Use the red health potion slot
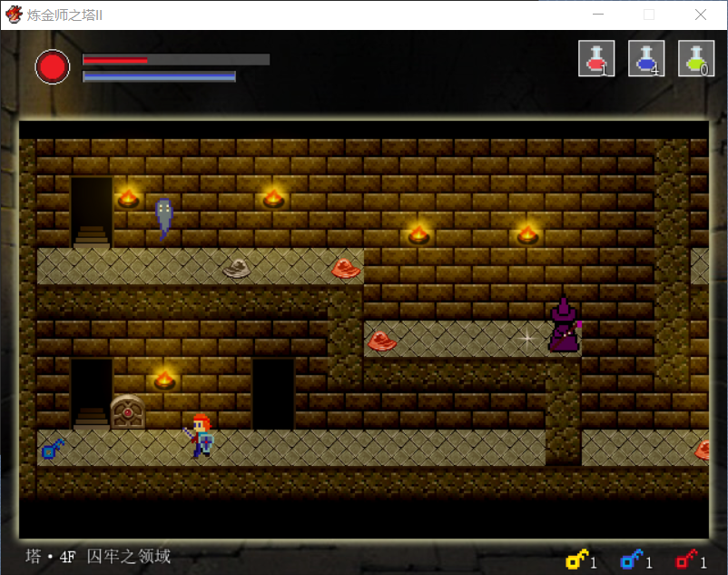This screenshot has height=575, width=728. tap(596, 58)
